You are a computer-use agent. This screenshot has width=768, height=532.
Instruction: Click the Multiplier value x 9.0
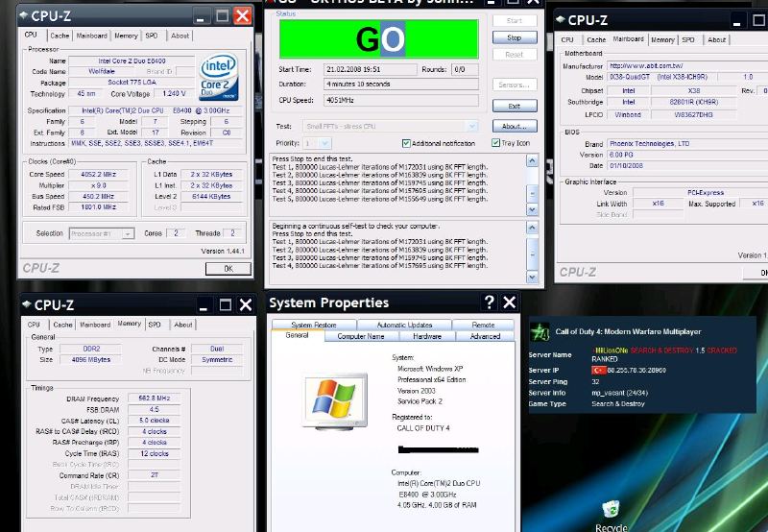click(x=98, y=185)
